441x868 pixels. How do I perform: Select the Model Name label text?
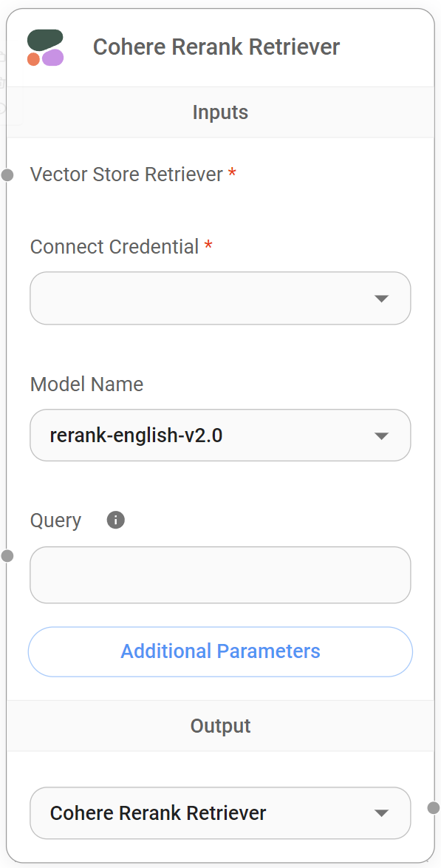click(x=86, y=384)
